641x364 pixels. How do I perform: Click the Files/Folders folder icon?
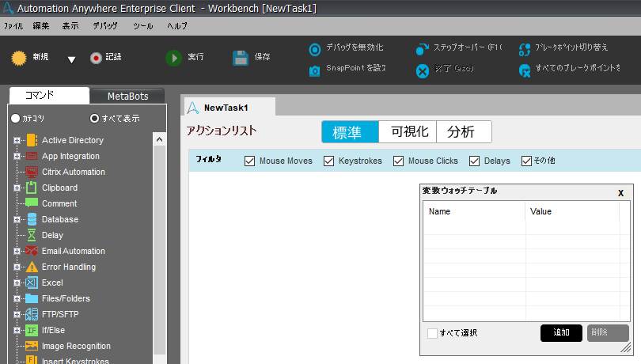click(32, 298)
